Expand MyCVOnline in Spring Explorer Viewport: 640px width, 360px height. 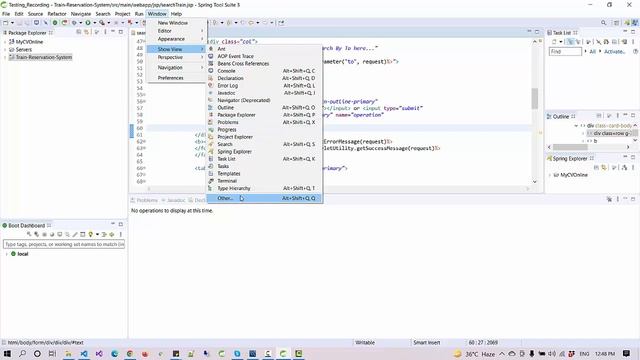point(550,175)
